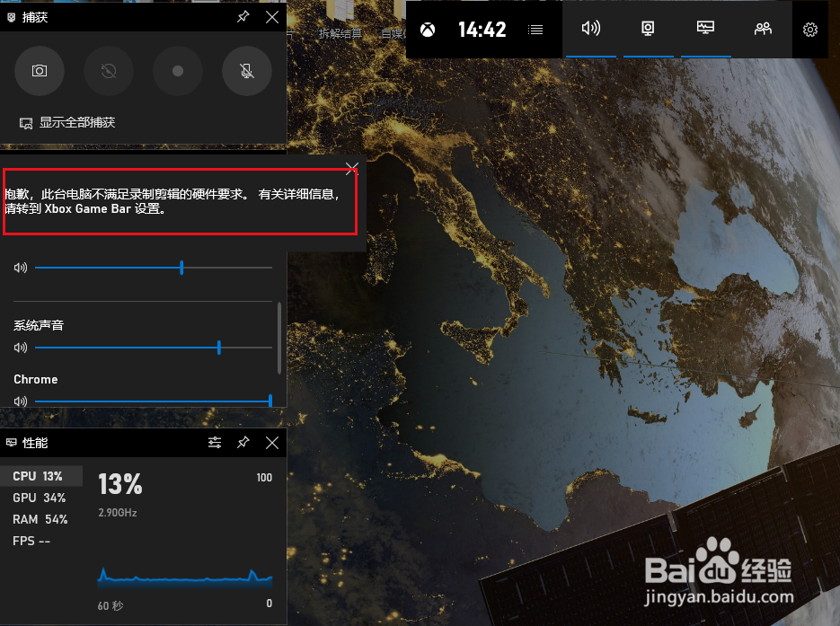This screenshot has height=626, width=840.
Task: Pin the Performance widget
Action: point(243,442)
